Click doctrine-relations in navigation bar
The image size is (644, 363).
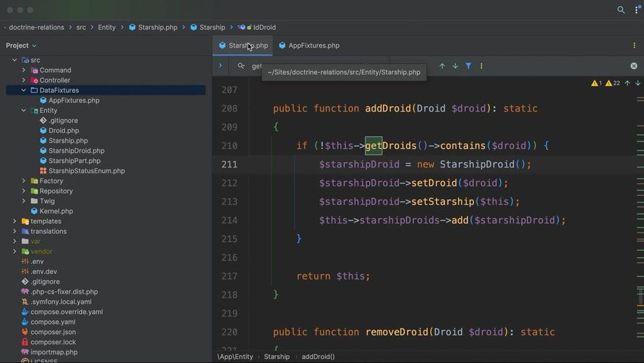coord(37,28)
